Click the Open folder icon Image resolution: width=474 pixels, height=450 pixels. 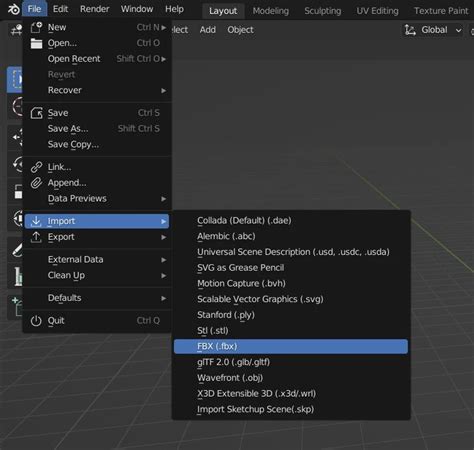coord(36,43)
